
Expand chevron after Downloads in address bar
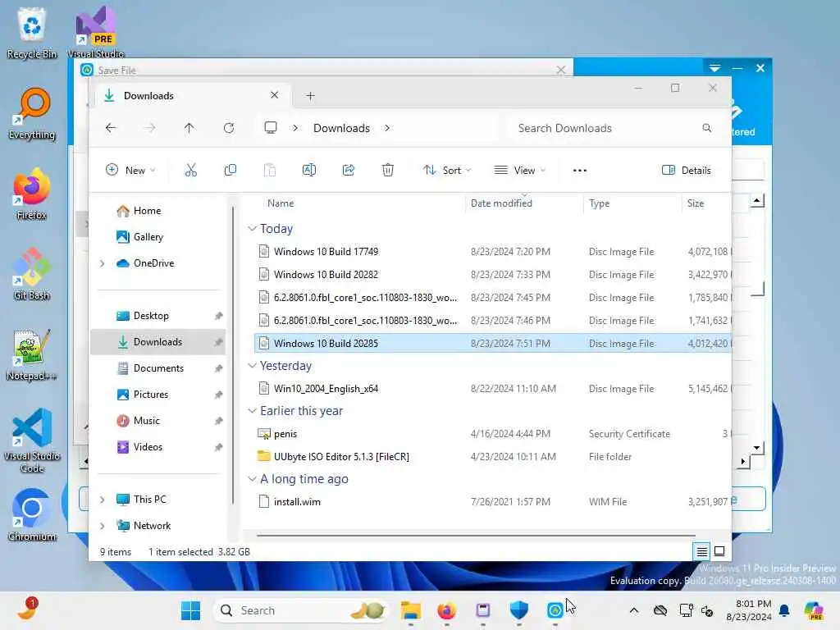[387, 128]
